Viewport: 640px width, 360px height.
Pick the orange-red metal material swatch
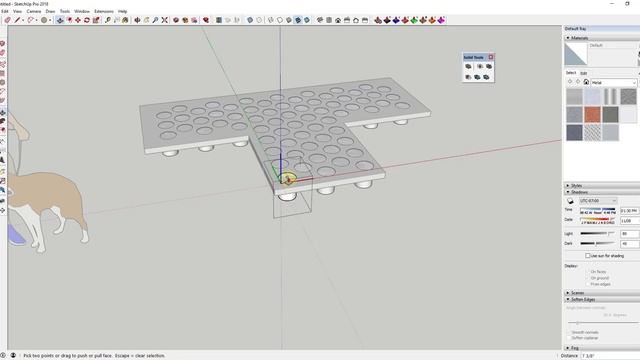592,115
